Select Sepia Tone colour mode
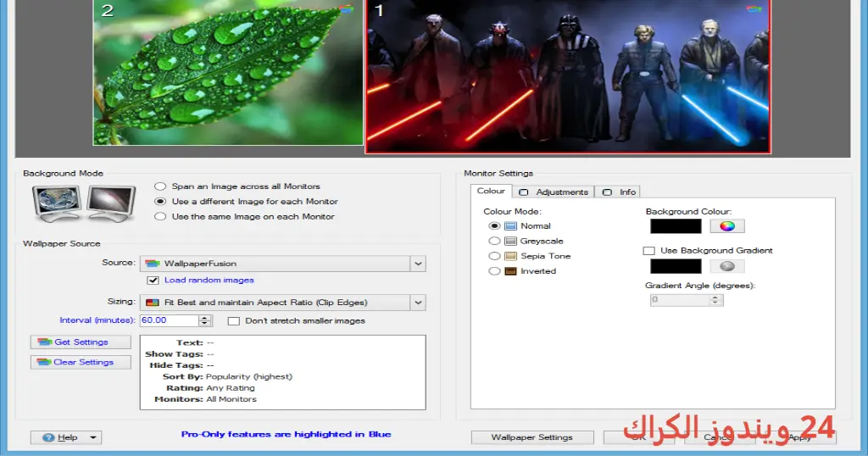Screen dimensions: 868x456 (x=494, y=256)
